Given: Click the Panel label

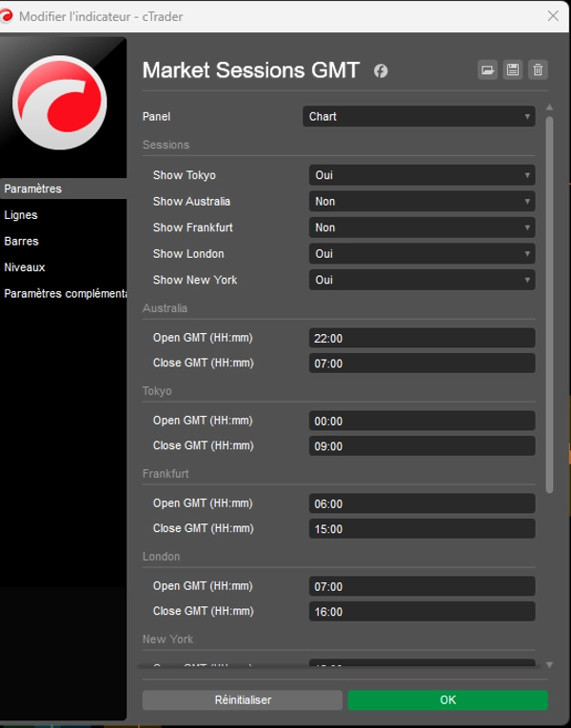Looking at the screenshot, I should (x=156, y=116).
